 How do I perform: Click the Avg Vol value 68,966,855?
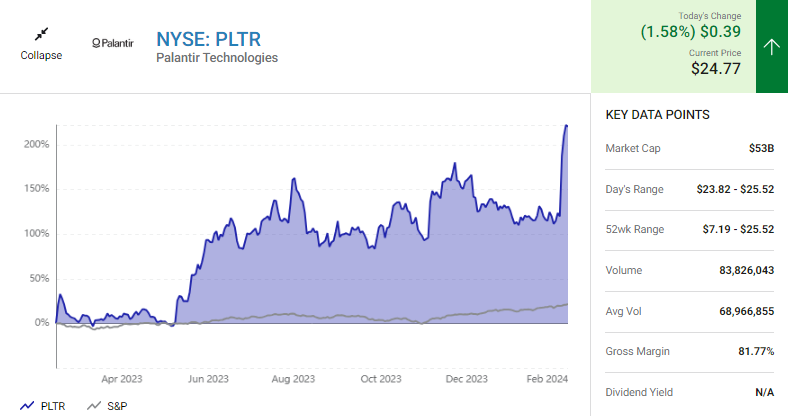coord(747,311)
